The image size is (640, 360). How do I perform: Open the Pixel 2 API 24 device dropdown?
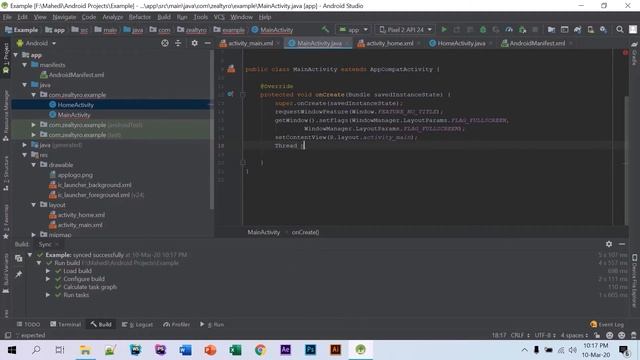coord(405,29)
